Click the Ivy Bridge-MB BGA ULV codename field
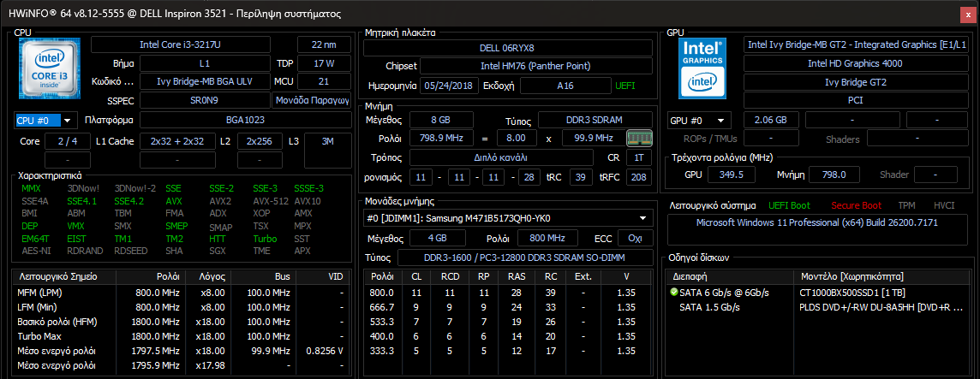 [x=205, y=81]
